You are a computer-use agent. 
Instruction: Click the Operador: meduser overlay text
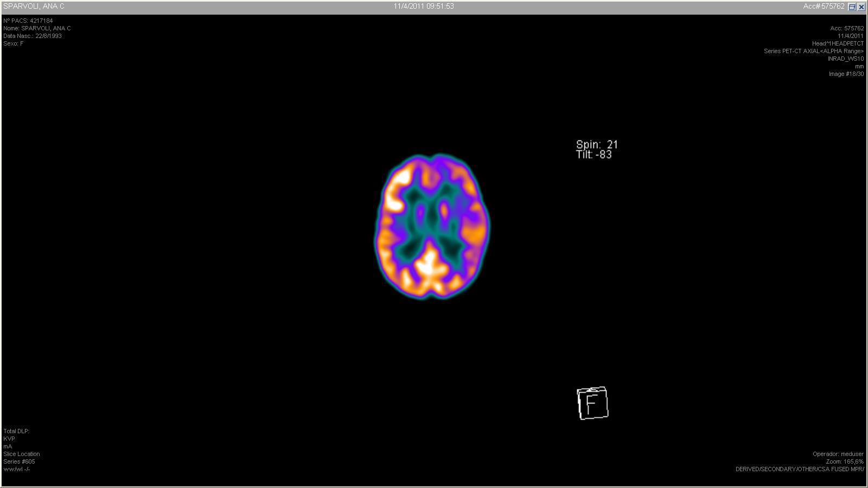click(x=838, y=454)
